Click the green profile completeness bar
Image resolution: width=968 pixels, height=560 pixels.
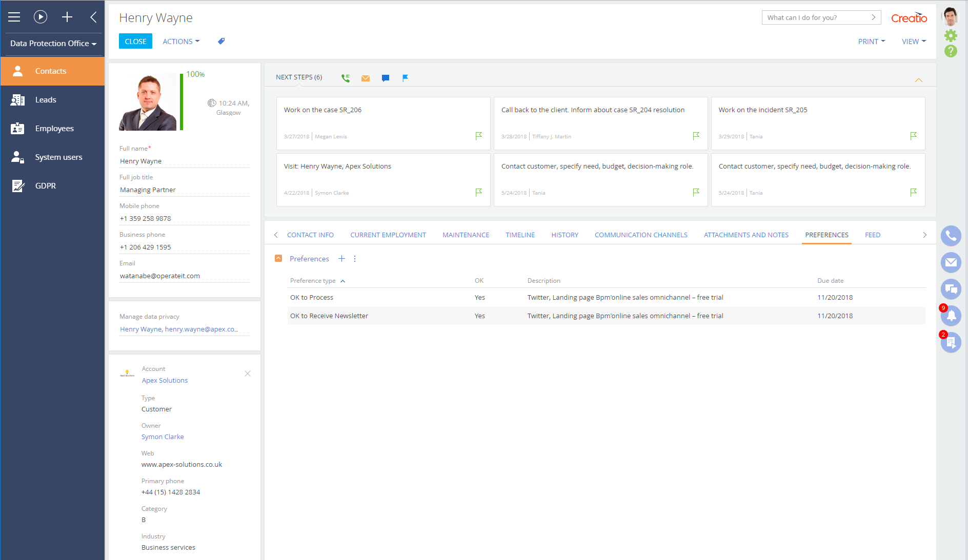pos(181,102)
